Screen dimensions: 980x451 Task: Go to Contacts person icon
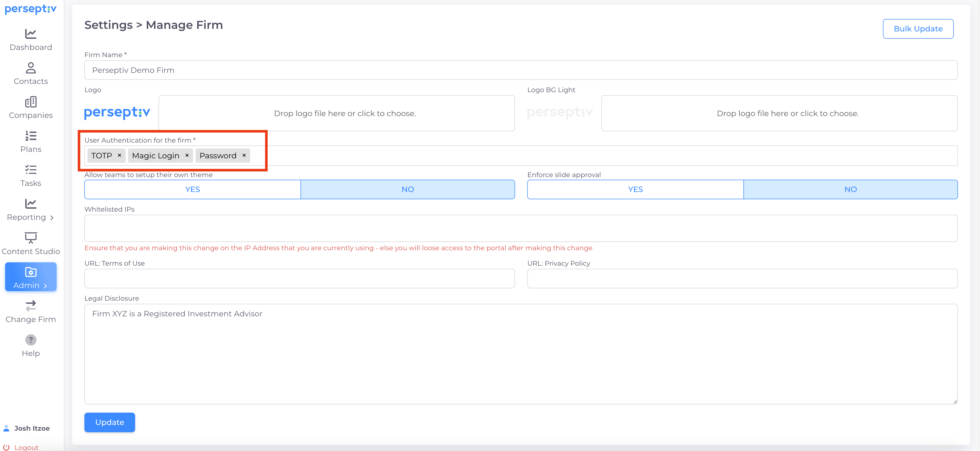point(30,68)
